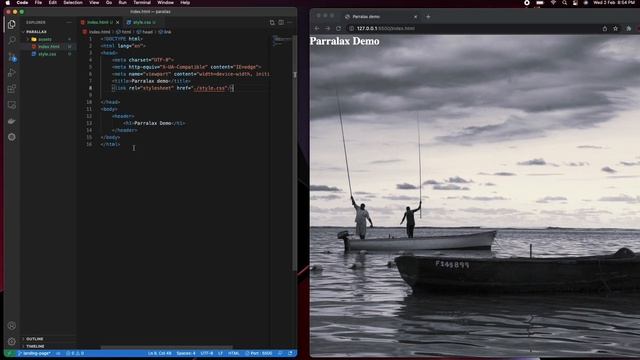This screenshot has width=640, height=360.
Task: Open the Remote Explorer icon in the activity bar
Action: click(12, 105)
